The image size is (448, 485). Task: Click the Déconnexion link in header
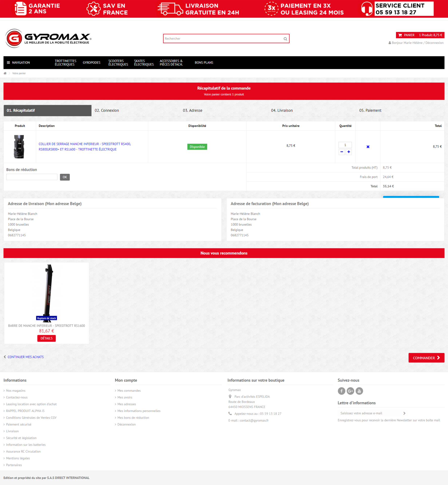[x=434, y=43]
